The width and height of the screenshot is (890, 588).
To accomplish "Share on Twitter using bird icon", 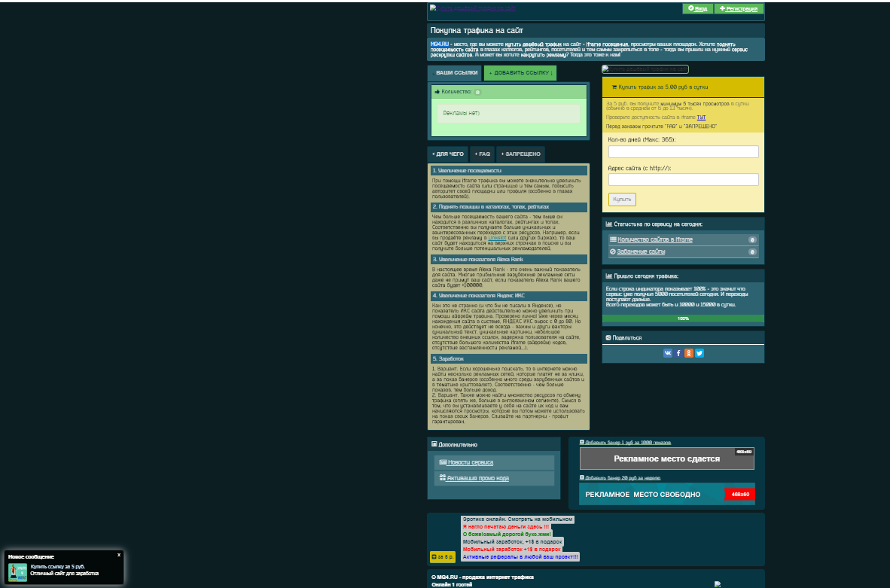I will pyautogui.click(x=700, y=352).
